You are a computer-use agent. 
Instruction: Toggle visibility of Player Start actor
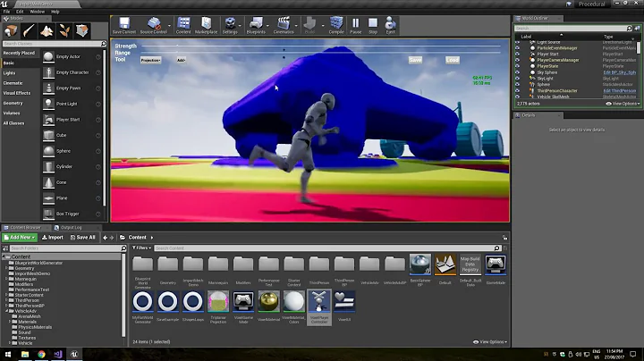click(518, 55)
